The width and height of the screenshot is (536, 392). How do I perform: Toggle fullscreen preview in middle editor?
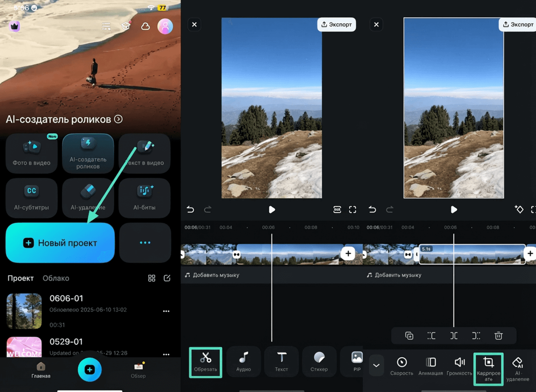(352, 210)
